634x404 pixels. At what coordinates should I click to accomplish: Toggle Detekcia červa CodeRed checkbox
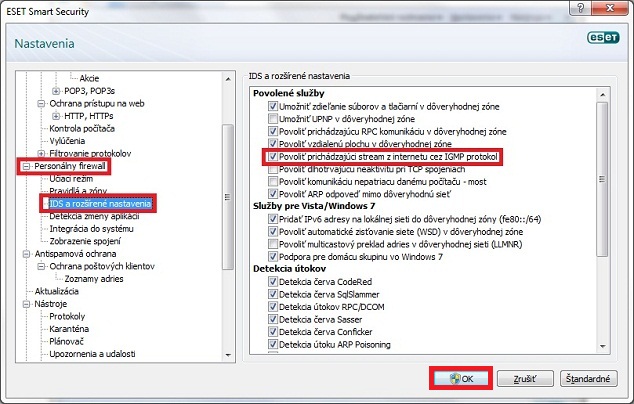pyautogui.click(x=273, y=282)
